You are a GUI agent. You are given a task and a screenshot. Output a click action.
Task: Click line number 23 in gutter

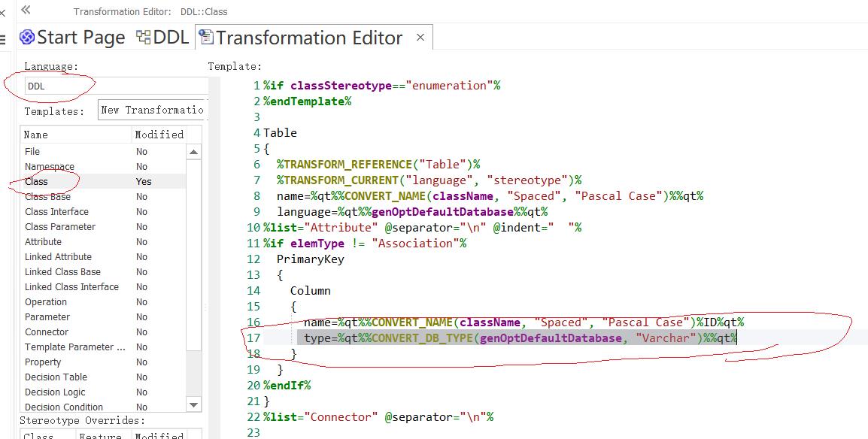[x=253, y=432]
